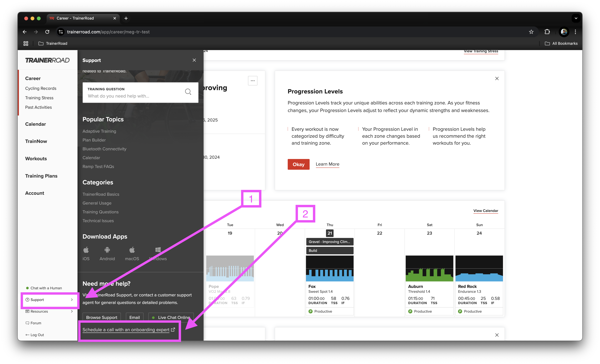
Task: Download the Windows app
Action: (x=158, y=254)
